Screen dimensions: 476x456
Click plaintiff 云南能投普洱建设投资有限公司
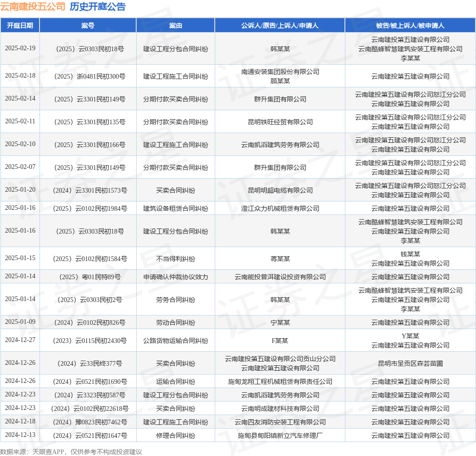280,277
